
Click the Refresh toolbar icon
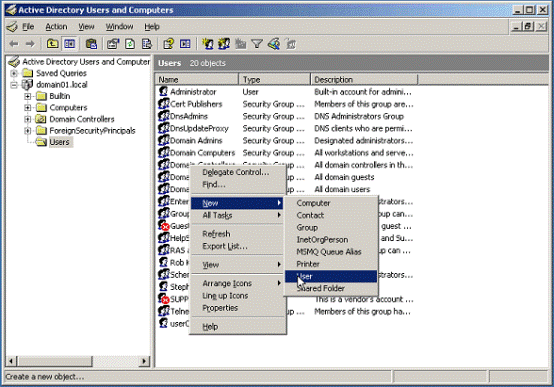[130, 44]
